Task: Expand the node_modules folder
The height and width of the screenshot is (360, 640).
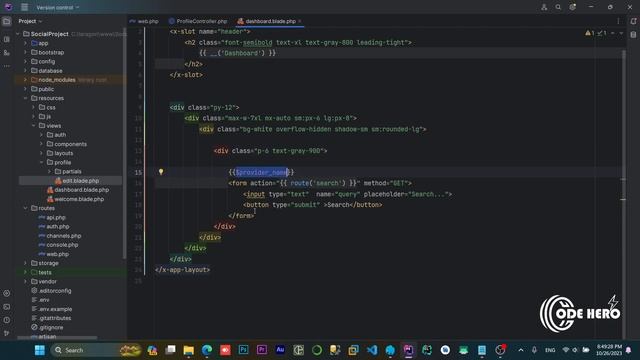Action: click(25, 80)
